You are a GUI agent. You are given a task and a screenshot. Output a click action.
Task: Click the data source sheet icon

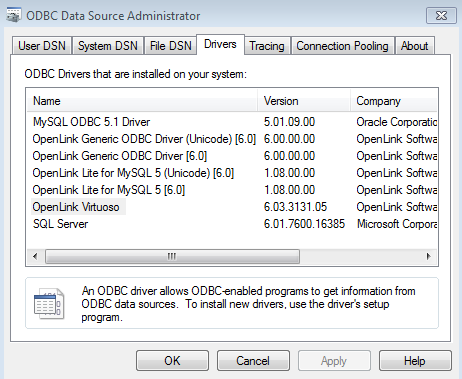(49, 304)
